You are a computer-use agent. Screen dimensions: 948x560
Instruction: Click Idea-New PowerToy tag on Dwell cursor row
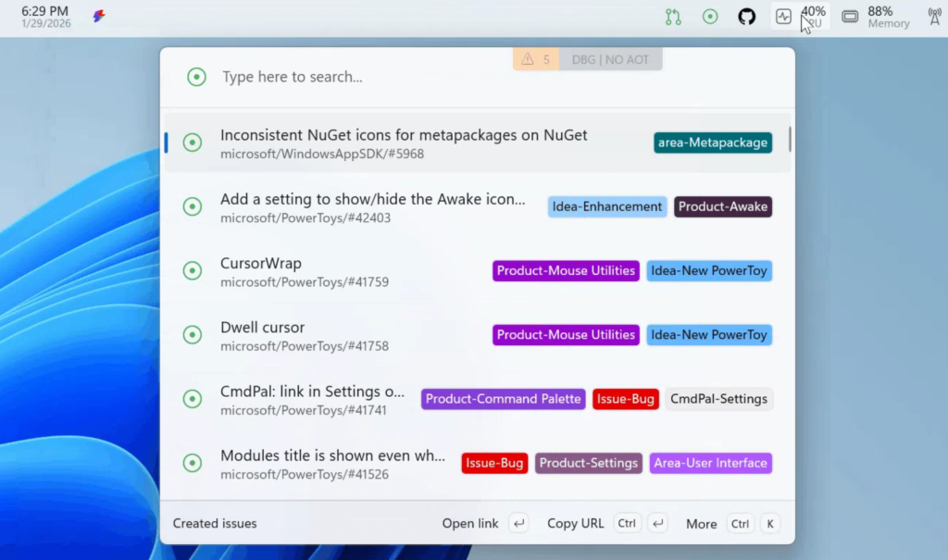click(x=708, y=334)
